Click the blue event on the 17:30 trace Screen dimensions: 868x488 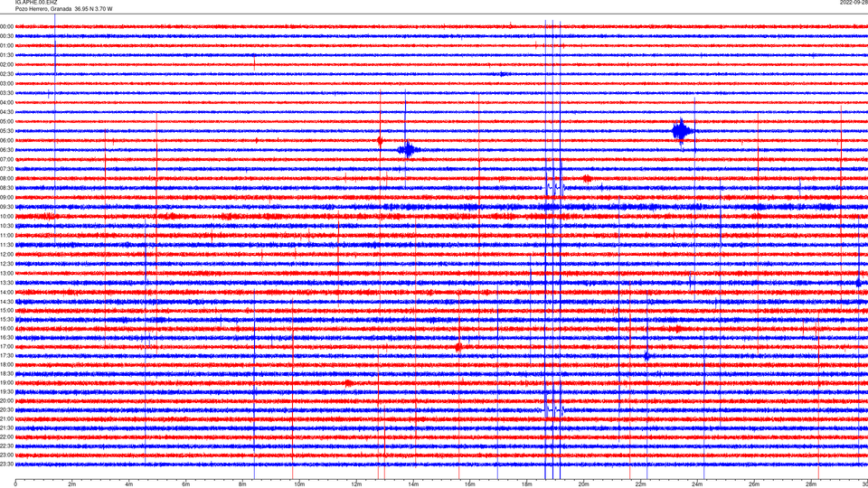646,356
